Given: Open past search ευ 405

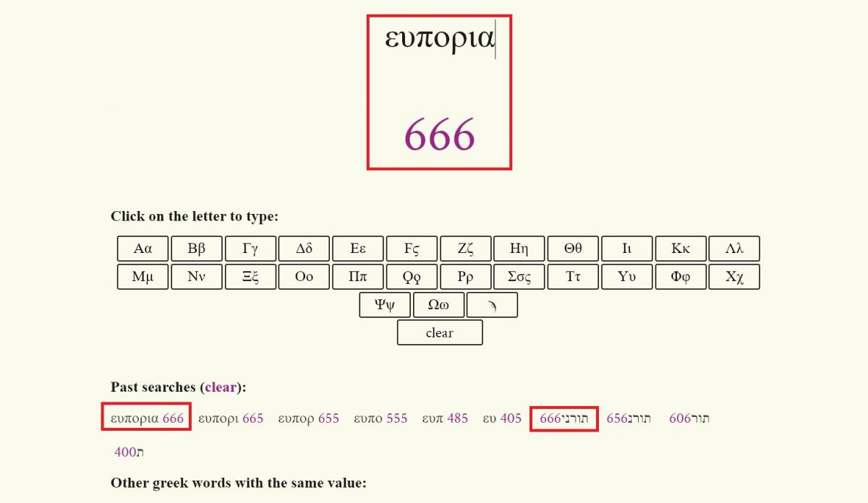Looking at the screenshot, I should pyautogui.click(x=502, y=418).
